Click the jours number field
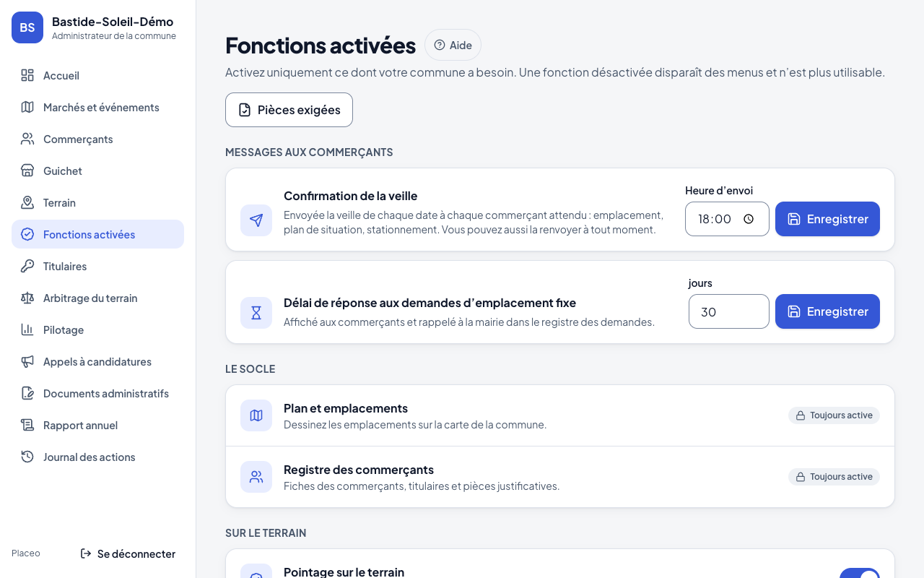924x578 pixels. [x=729, y=311]
